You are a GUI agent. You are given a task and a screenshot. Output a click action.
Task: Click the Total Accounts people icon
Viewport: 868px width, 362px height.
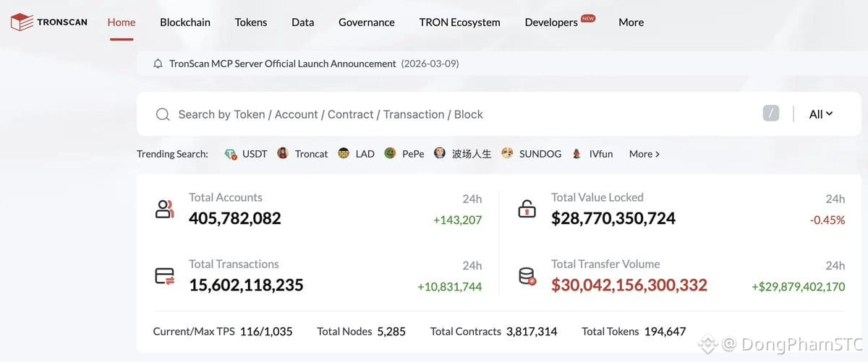(x=165, y=210)
